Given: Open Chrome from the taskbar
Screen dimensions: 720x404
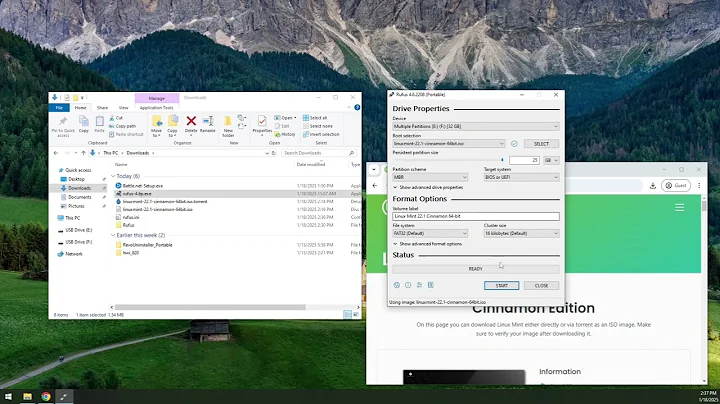Looking at the screenshot, I should point(46,397).
